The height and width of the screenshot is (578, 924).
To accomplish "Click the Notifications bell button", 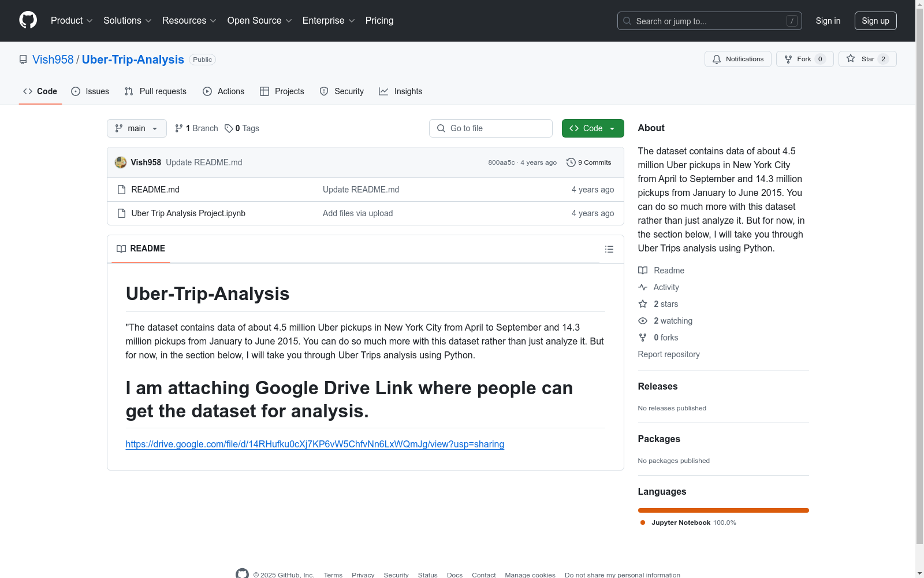I will pos(738,59).
